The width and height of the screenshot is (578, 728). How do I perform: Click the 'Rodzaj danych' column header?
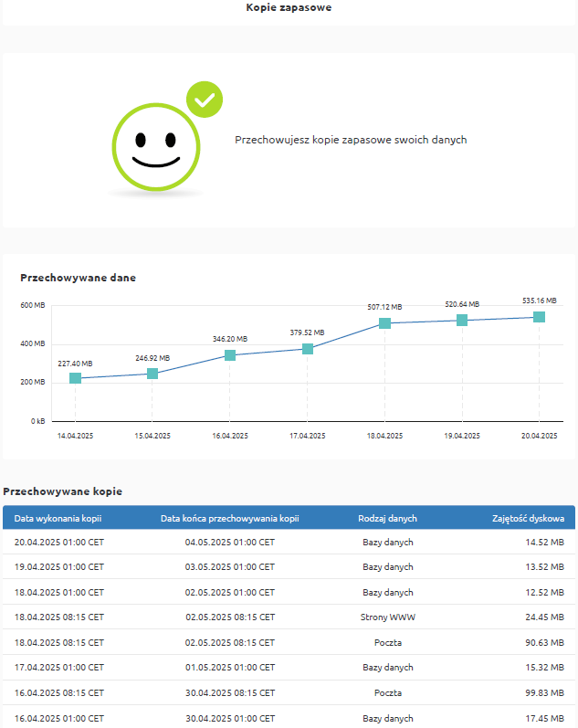(387, 518)
